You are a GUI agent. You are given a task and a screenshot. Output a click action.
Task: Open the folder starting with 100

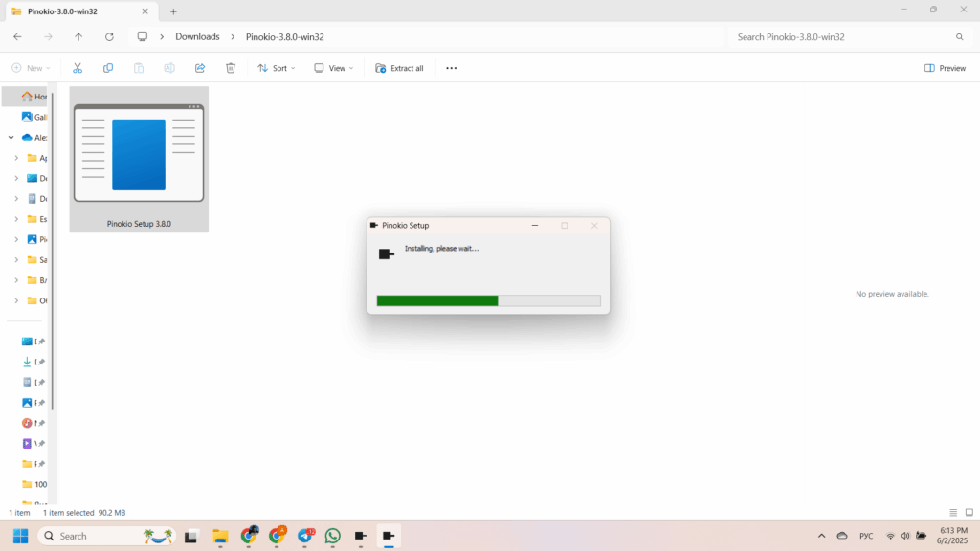34,484
